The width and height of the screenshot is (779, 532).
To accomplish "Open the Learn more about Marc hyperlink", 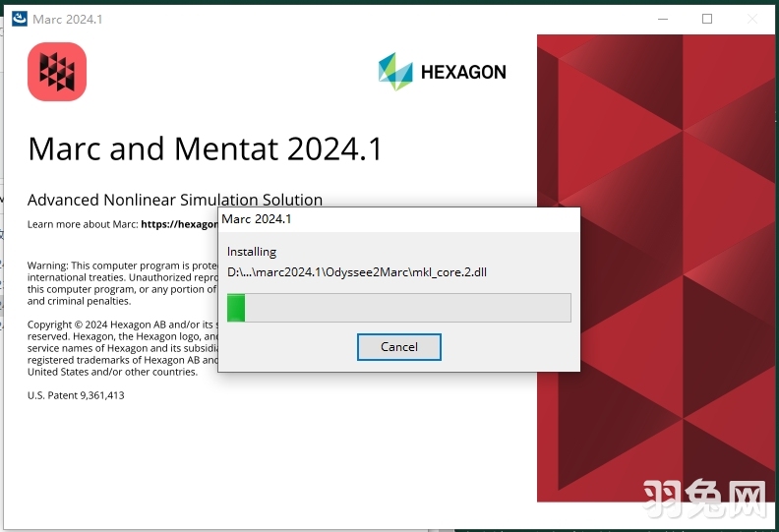I will (178, 224).
